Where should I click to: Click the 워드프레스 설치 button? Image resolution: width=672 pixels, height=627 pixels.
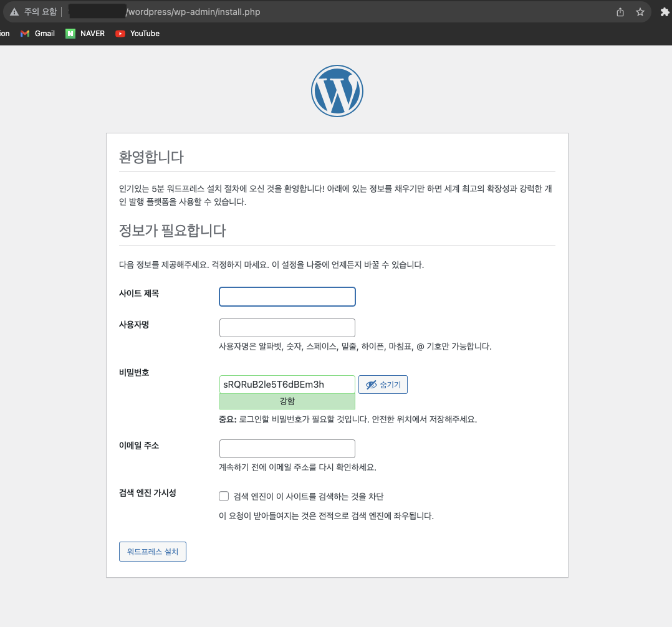153,552
